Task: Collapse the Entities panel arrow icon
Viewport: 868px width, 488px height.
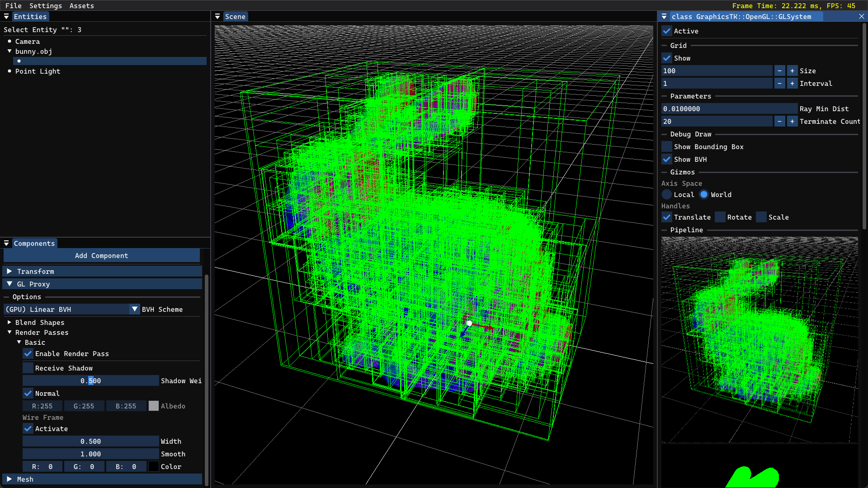Action: (x=6, y=16)
